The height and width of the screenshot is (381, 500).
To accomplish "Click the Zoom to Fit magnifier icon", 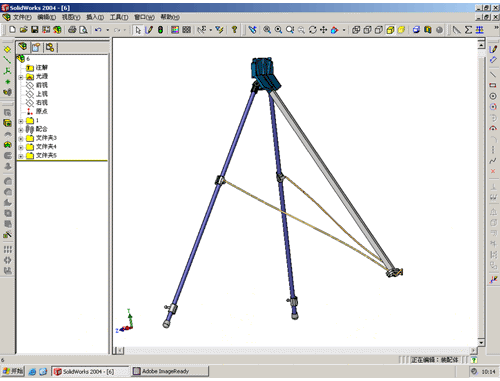I will coord(267,30).
